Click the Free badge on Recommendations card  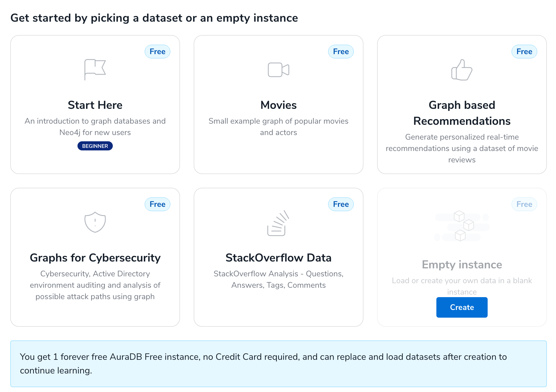pos(524,52)
